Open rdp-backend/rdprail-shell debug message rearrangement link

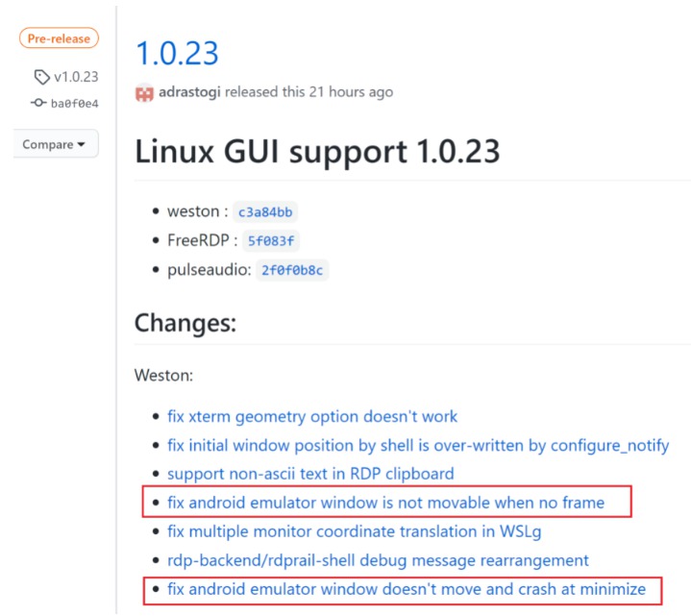tap(378, 560)
